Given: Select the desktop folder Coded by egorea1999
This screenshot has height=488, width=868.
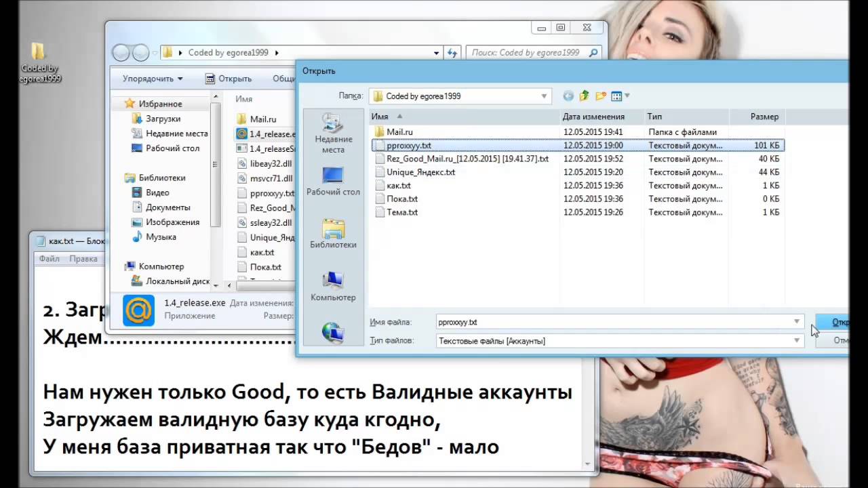Looking at the screenshot, I should [x=39, y=63].
